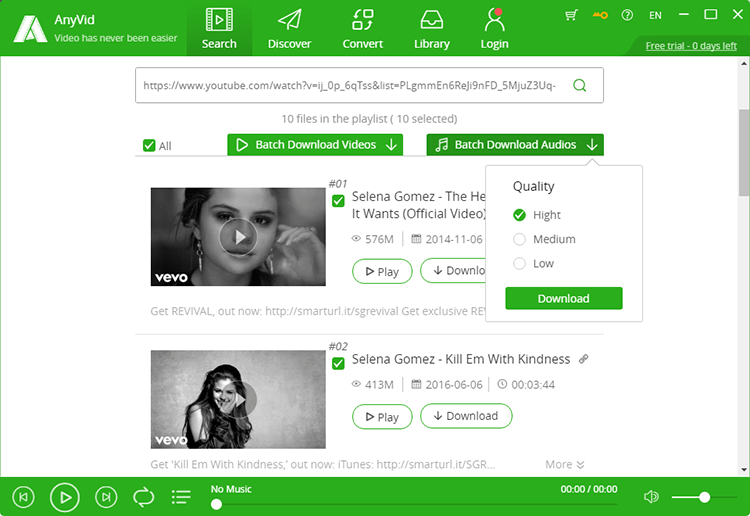Toggle the repeat loop icon
750x516 pixels.
coord(143,497)
